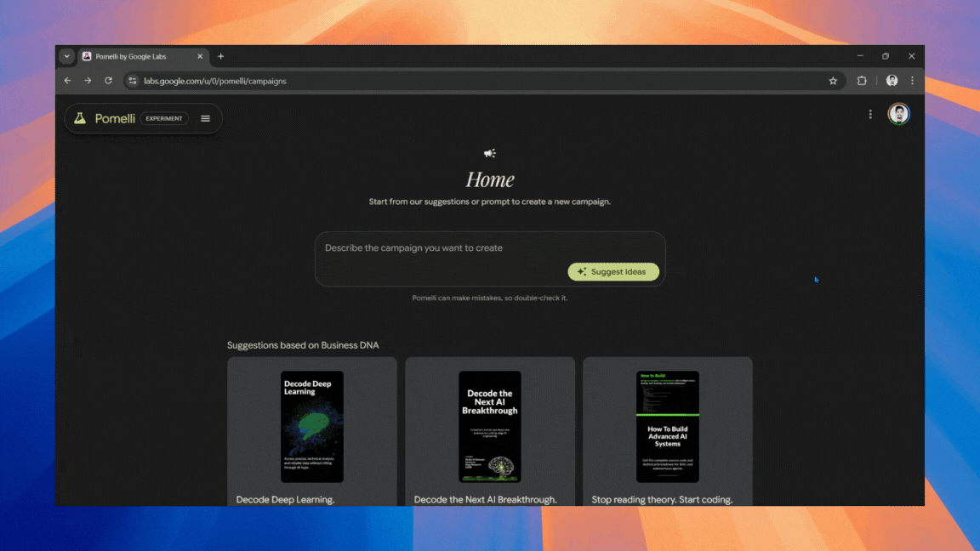
Task: Click the site info icon in address bar
Action: [132, 80]
